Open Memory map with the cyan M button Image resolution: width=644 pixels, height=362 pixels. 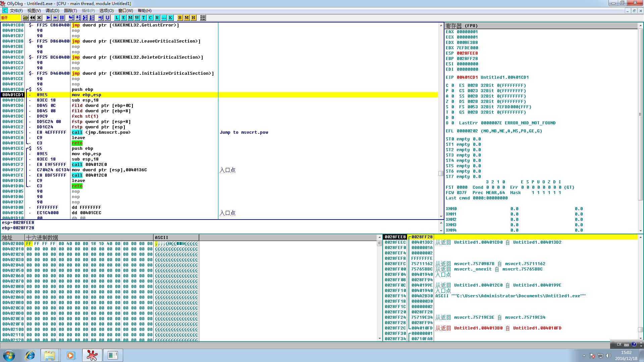click(x=130, y=18)
